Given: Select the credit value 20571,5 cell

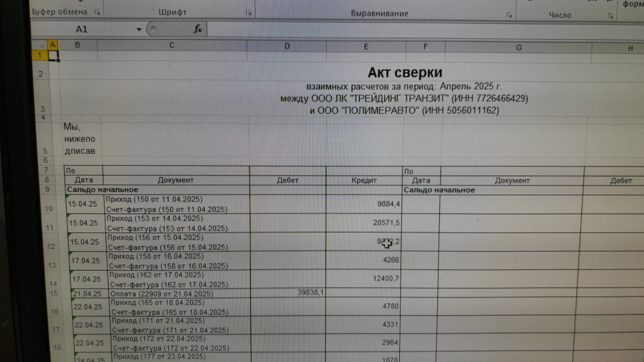Looking at the screenshot, I should (x=386, y=223).
